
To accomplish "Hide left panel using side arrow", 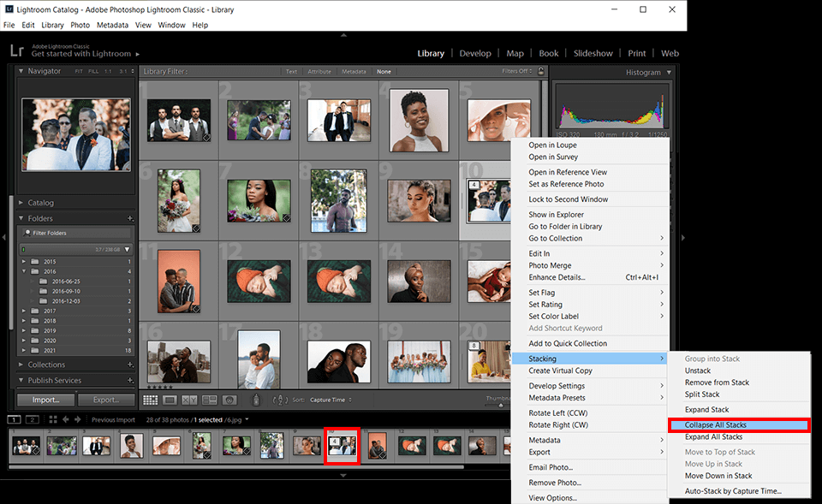I will 3,237.
